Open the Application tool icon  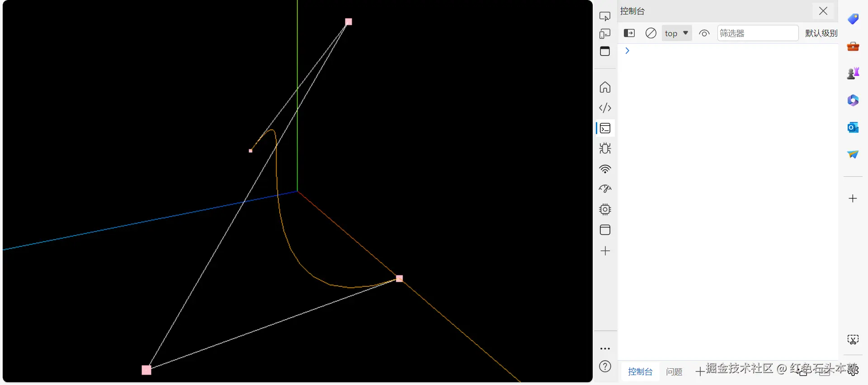605,230
